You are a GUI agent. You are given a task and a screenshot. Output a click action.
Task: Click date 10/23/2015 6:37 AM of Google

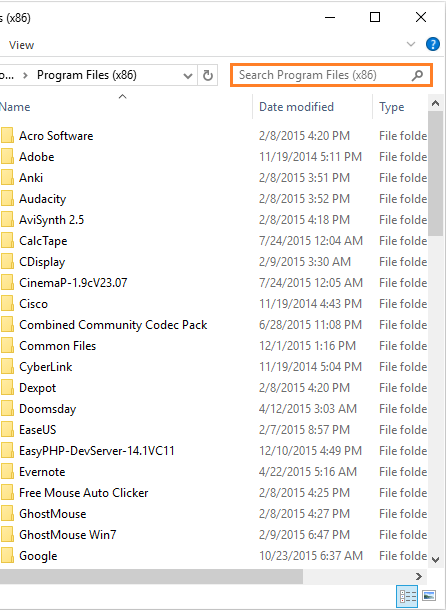coord(311,556)
